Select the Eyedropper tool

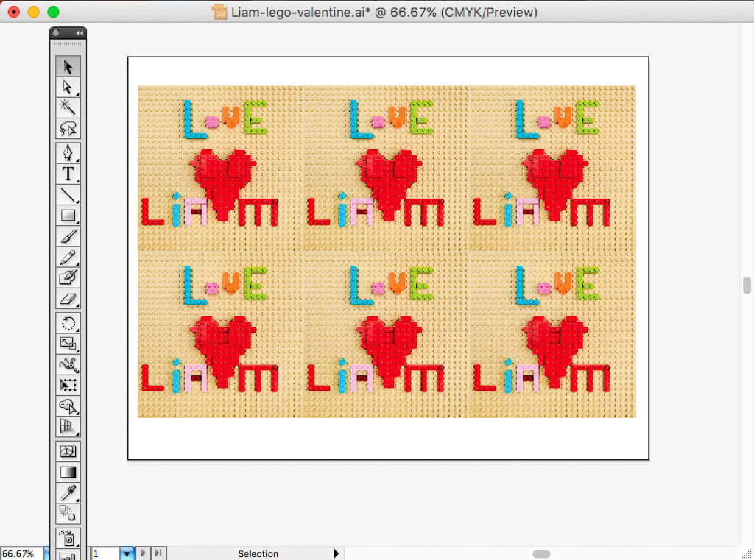[x=68, y=493]
